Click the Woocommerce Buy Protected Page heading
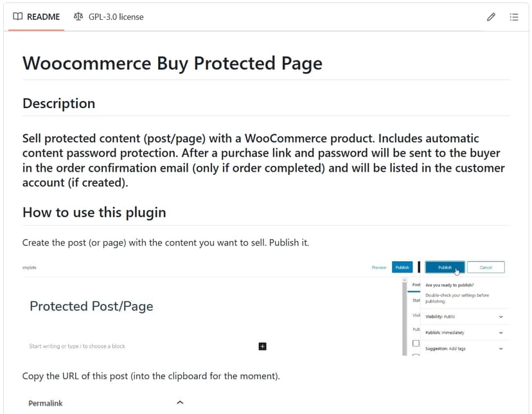Screen dimensions: 532x414 (172, 63)
